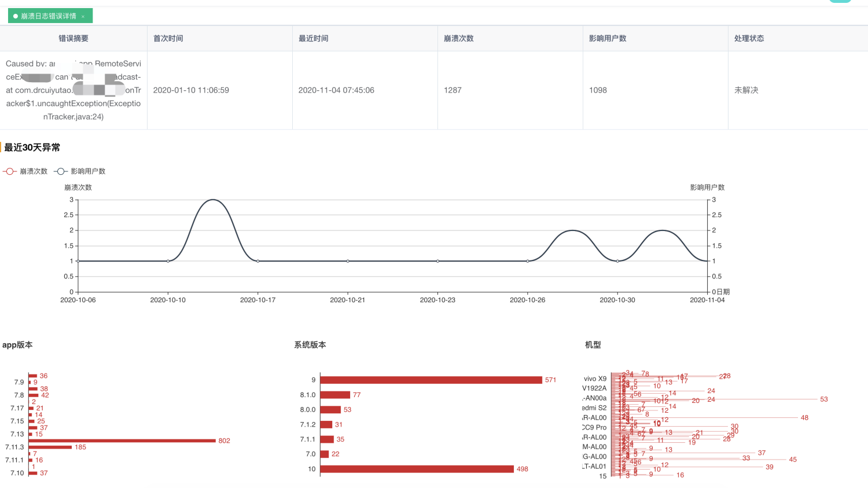Click the device model bar value 45
Screen dimensions: 868x488
click(x=793, y=460)
